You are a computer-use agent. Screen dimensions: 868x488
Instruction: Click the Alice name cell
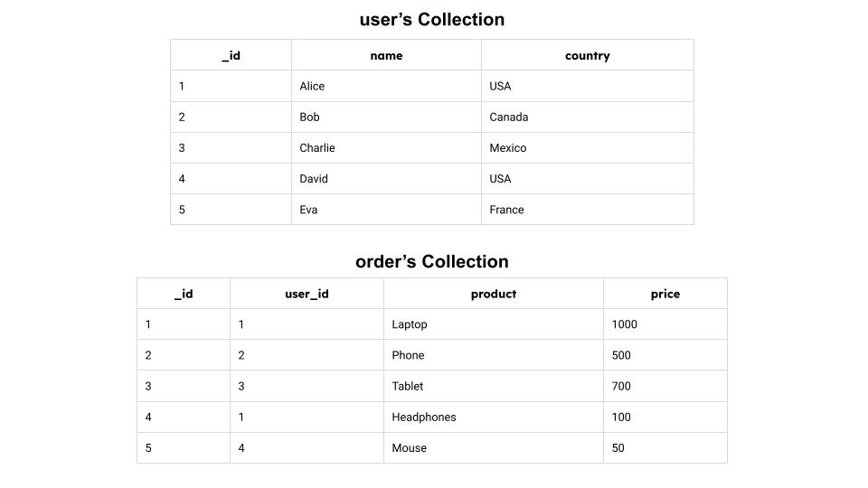tap(386, 86)
